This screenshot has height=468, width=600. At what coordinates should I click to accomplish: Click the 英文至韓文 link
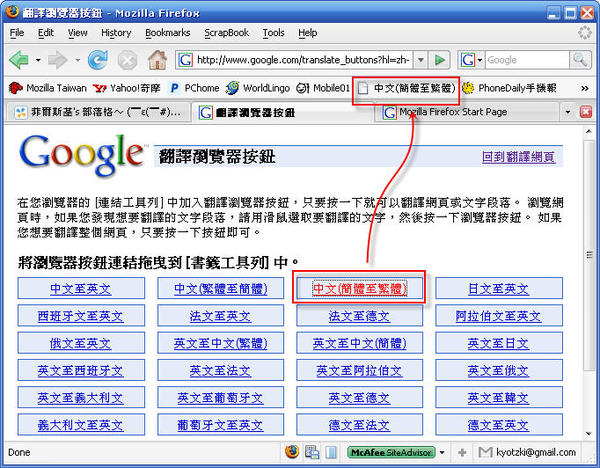[499, 398]
